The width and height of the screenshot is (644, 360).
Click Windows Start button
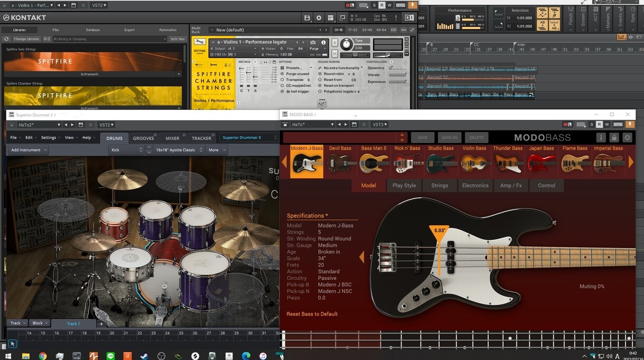[8, 356]
